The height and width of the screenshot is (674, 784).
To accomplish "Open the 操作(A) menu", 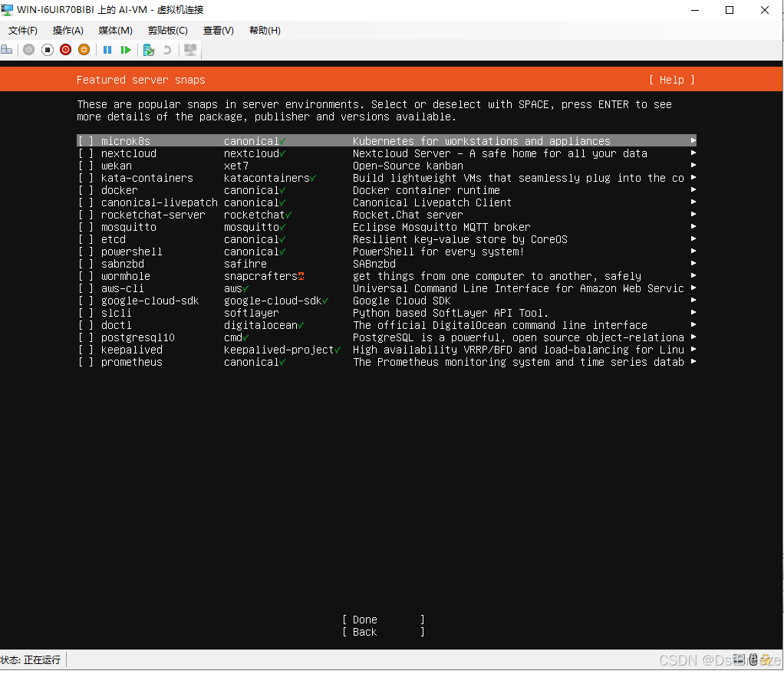I will coord(68,31).
